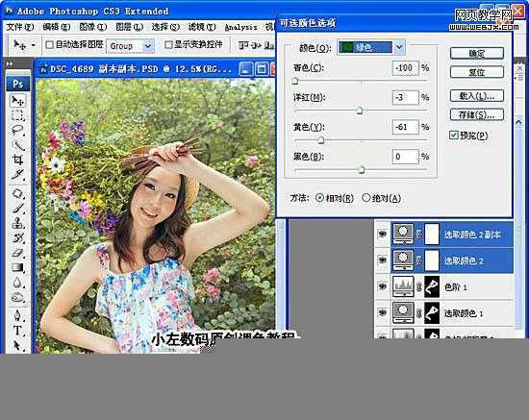The width and height of the screenshot is (529, 420).
Task: Click the 载入(L)... button
Action: (x=477, y=96)
